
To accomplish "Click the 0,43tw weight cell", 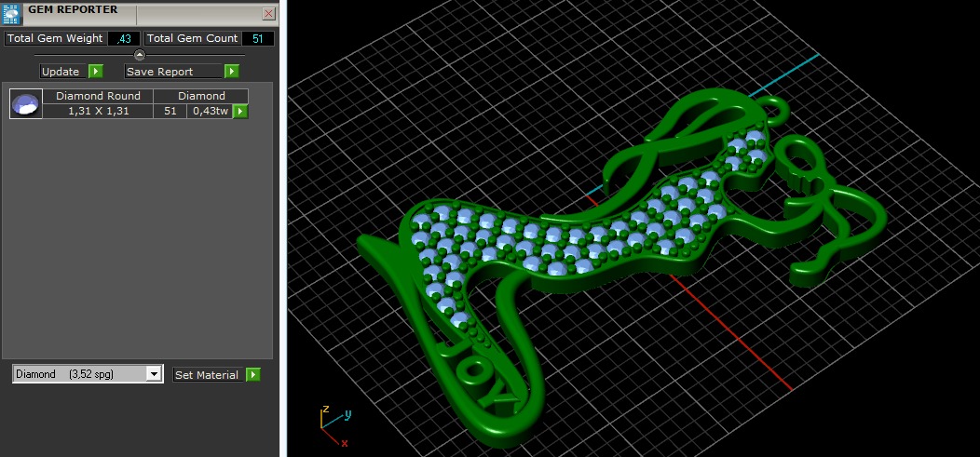I will point(210,111).
